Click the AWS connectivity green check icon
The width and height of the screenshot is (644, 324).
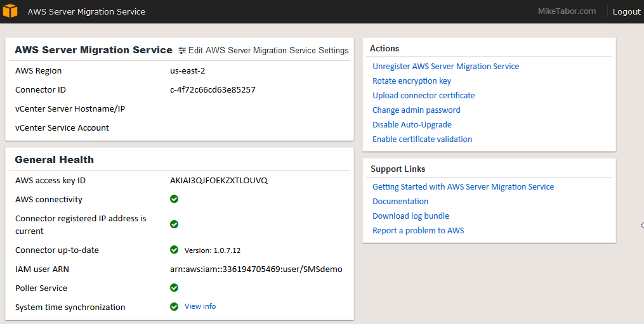tap(174, 198)
